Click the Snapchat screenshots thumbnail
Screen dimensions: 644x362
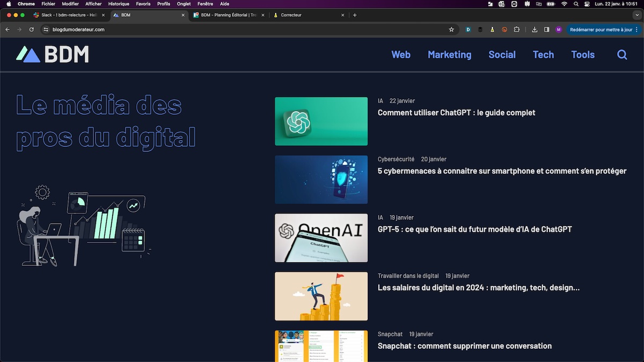[x=321, y=346]
